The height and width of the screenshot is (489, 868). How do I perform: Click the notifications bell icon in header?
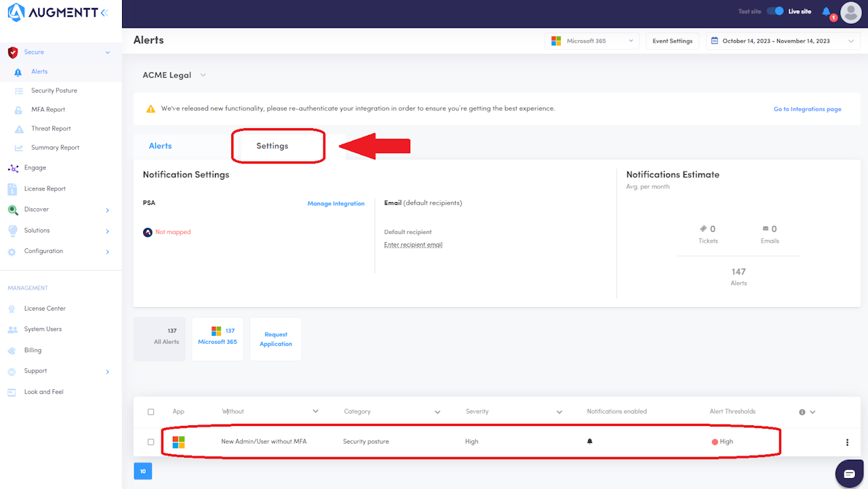click(826, 12)
